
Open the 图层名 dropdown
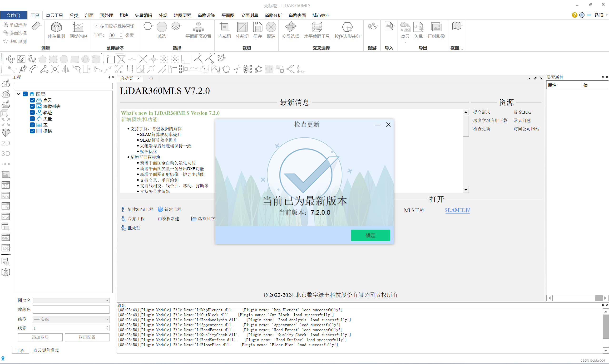(x=71, y=301)
